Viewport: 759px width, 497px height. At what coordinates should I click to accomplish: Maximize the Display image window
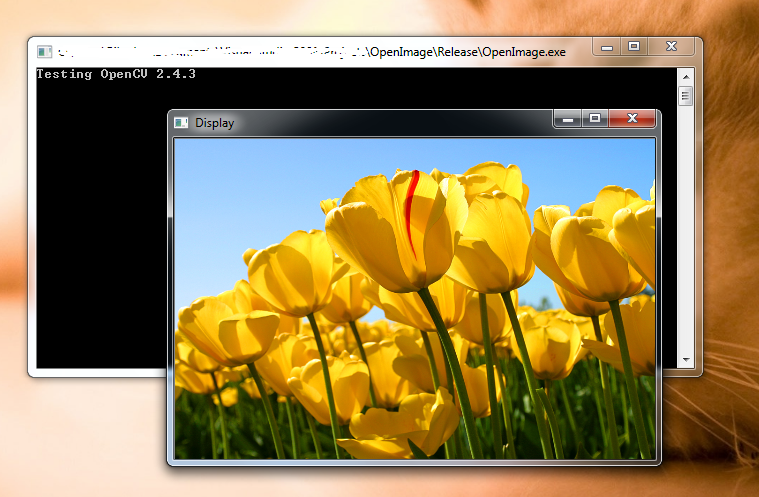coord(595,119)
